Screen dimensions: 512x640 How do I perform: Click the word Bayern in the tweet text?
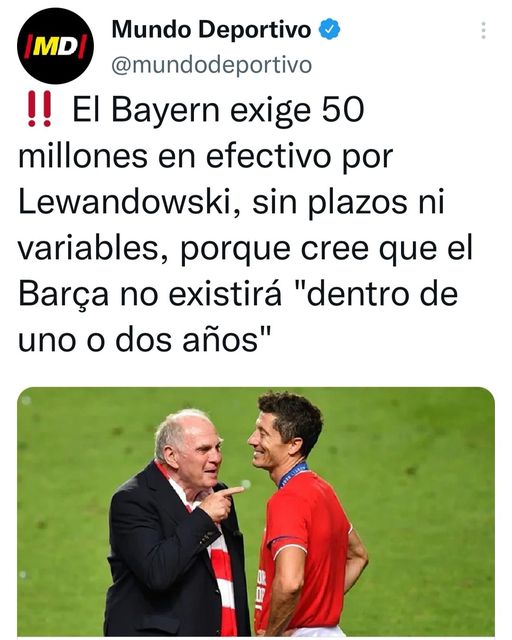coord(166,111)
